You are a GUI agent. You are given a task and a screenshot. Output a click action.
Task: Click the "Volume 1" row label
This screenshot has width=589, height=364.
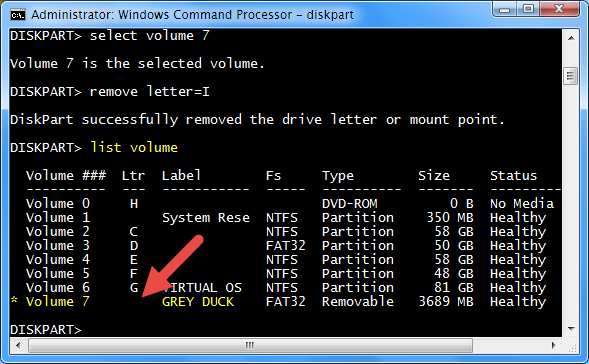(x=58, y=218)
